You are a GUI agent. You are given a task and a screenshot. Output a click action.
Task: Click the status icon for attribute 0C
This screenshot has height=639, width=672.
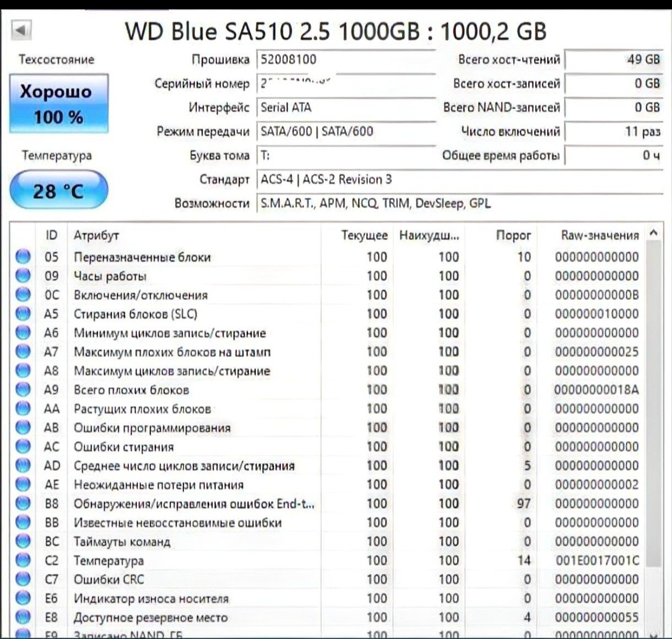(23, 295)
